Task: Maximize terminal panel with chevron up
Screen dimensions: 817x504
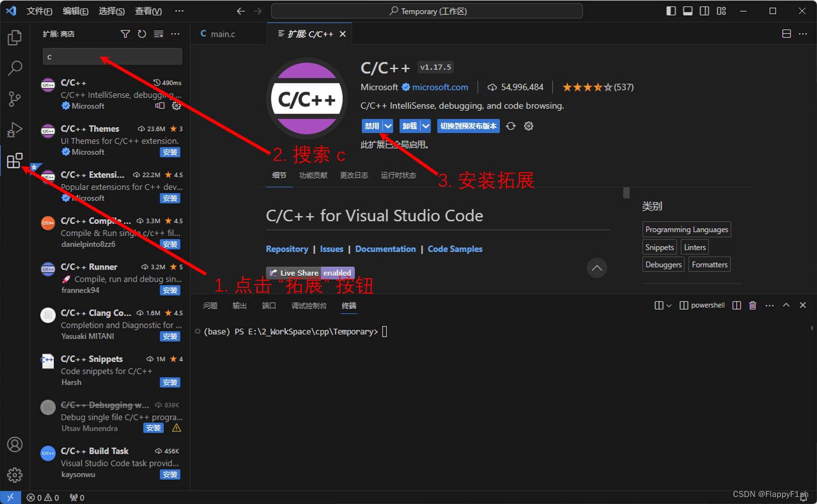Action: (786, 305)
